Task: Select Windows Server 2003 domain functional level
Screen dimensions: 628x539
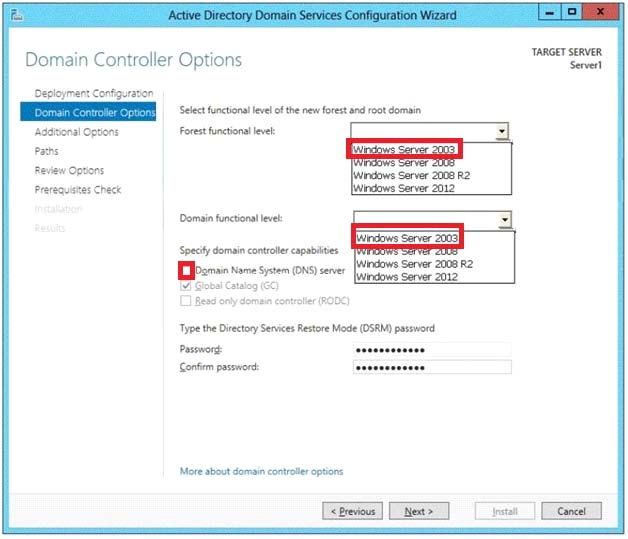Action: coord(407,238)
